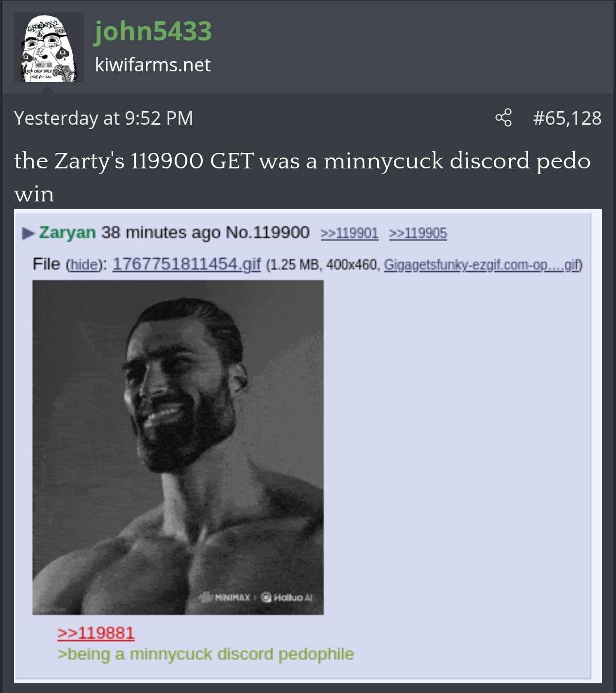This screenshot has height=693, width=616.
Task: Follow reply link >>119901
Action: tap(349, 233)
